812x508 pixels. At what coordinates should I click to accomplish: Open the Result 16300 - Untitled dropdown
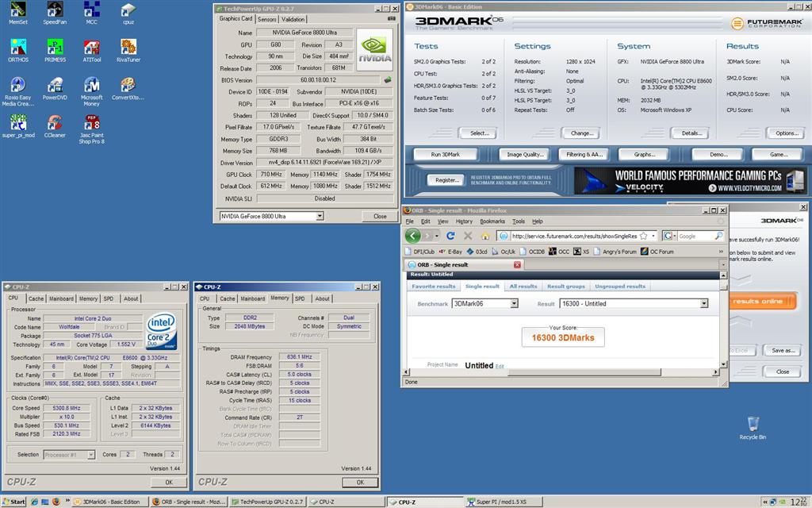pyautogui.click(x=704, y=304)
